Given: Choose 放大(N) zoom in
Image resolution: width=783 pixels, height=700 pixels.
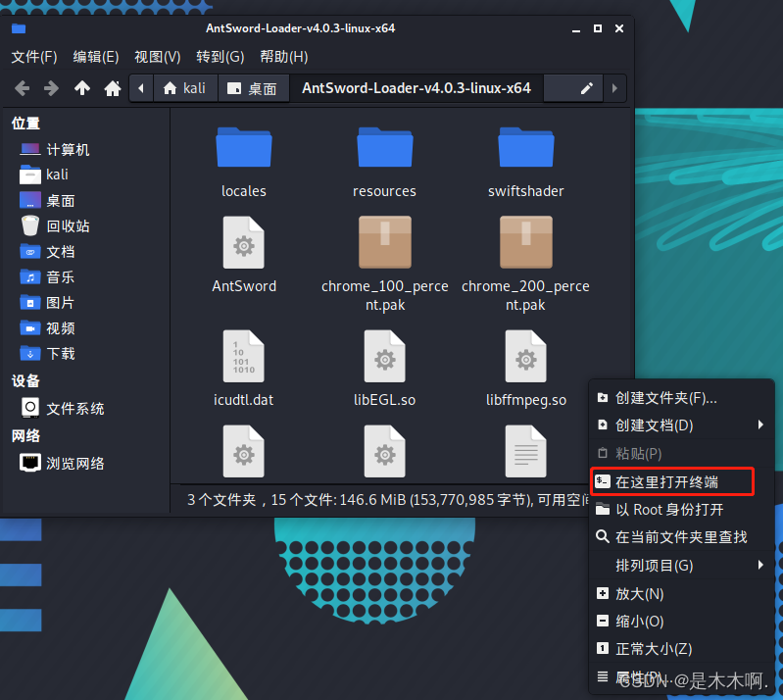Looking at the screenshot, I should [682, 593].
